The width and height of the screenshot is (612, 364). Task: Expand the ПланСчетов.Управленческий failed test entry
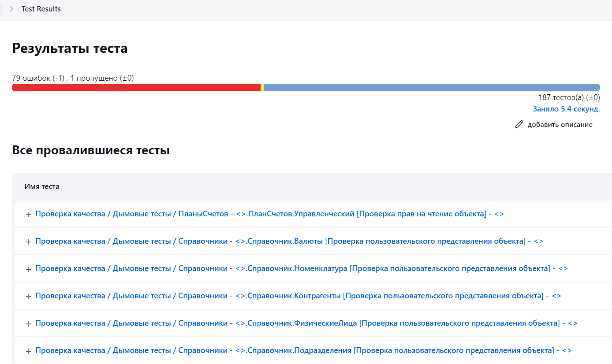click(x=28, y=214)
